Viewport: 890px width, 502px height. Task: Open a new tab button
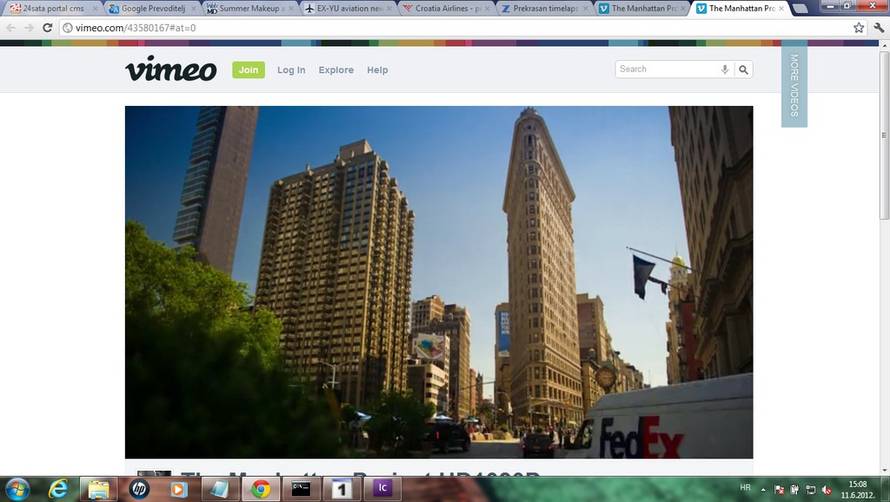800,9
